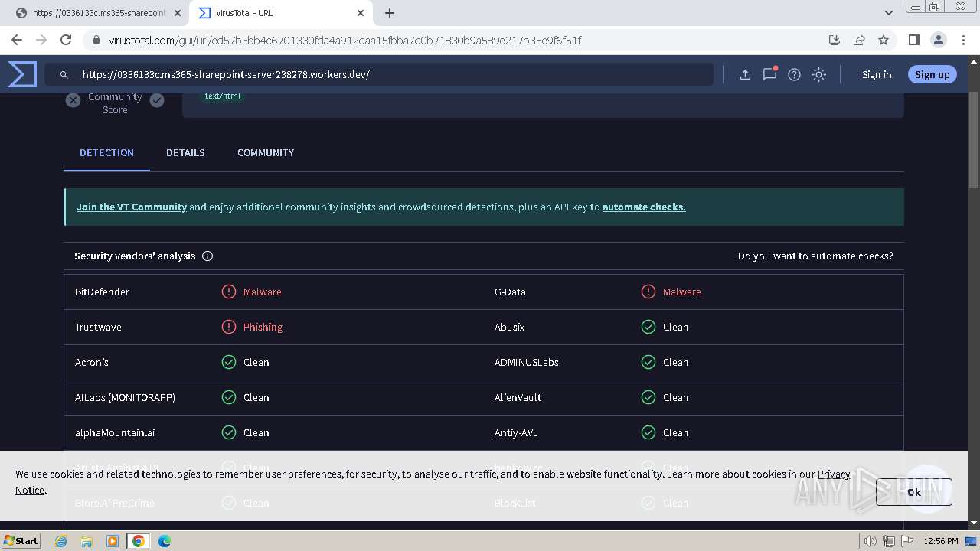Open the volume speaker tray icon

coord(871,541)
